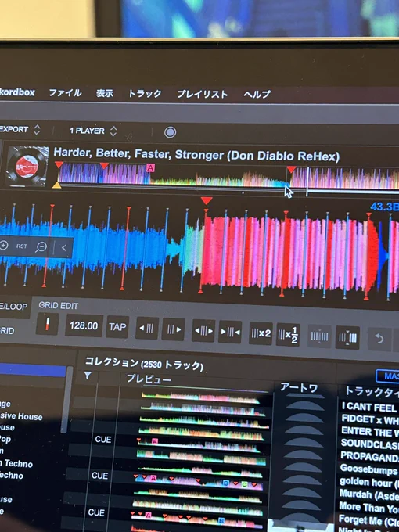Viewport: 399px width, 532px height.
Task: Switch to the GRID tab
Action: click(7, 331)
